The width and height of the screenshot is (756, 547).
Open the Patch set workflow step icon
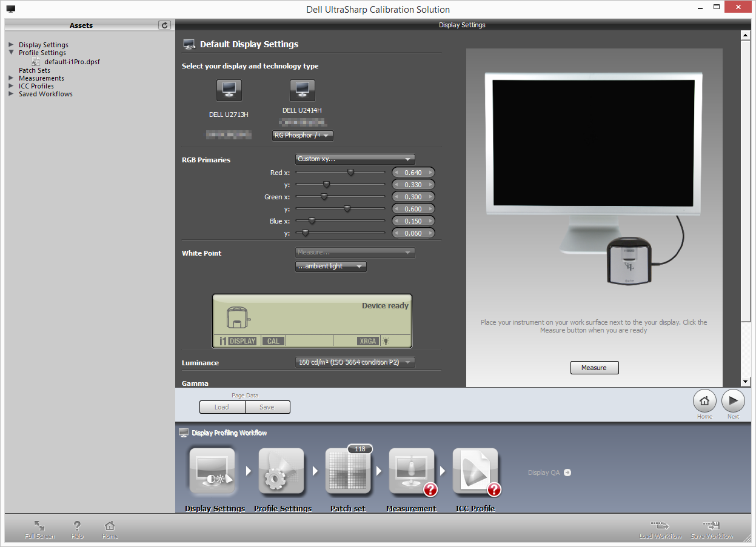(347, 471)
